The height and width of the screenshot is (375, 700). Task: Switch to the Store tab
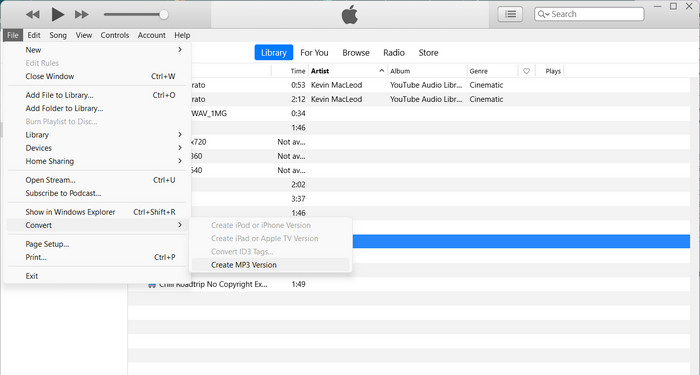point(428,53)
